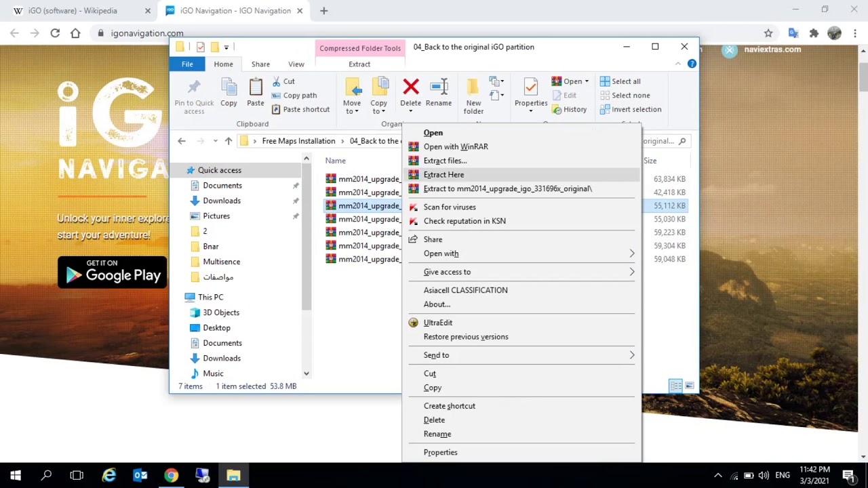Image resolution: width=868 pixels, height=488 pixels.
Task: Select Extract files... in the context menu
Action: [x=522, y=161]
